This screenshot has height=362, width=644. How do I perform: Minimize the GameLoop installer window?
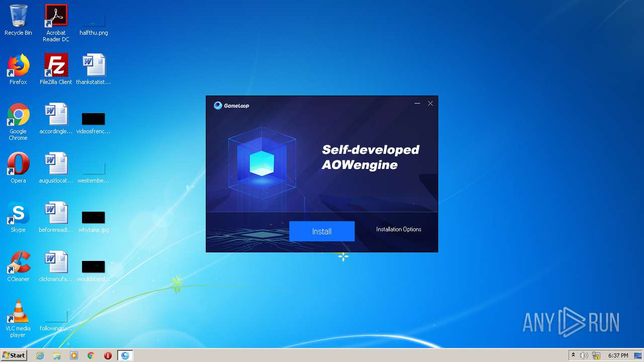tap(417, 104)
